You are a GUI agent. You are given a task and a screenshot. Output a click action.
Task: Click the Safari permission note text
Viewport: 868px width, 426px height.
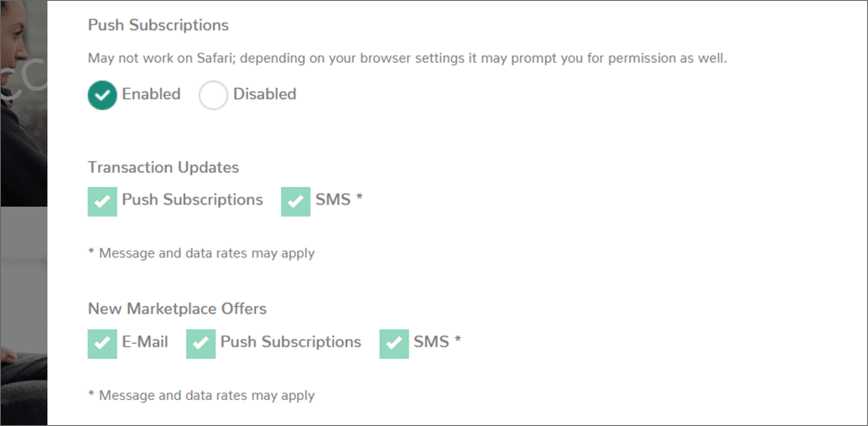[x=408, y=59]
